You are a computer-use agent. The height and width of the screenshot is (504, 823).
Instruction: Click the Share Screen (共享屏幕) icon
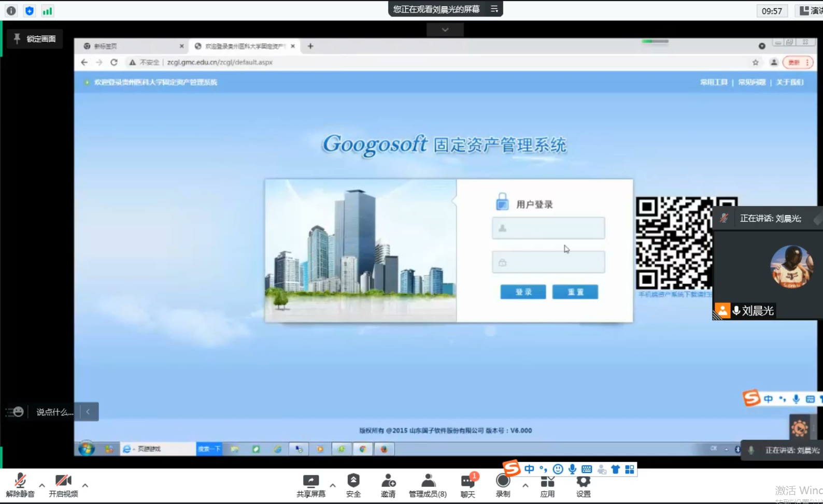click(310, 485)
